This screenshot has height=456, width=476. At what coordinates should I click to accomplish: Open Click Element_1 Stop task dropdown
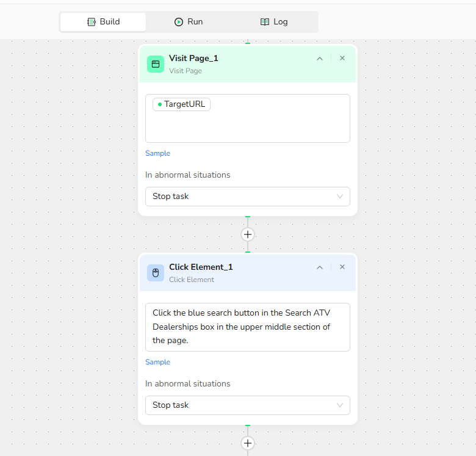(247, 405)
